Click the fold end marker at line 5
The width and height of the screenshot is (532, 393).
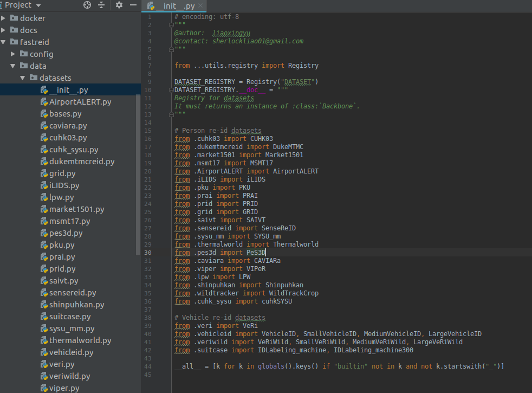tap(171, 49)
